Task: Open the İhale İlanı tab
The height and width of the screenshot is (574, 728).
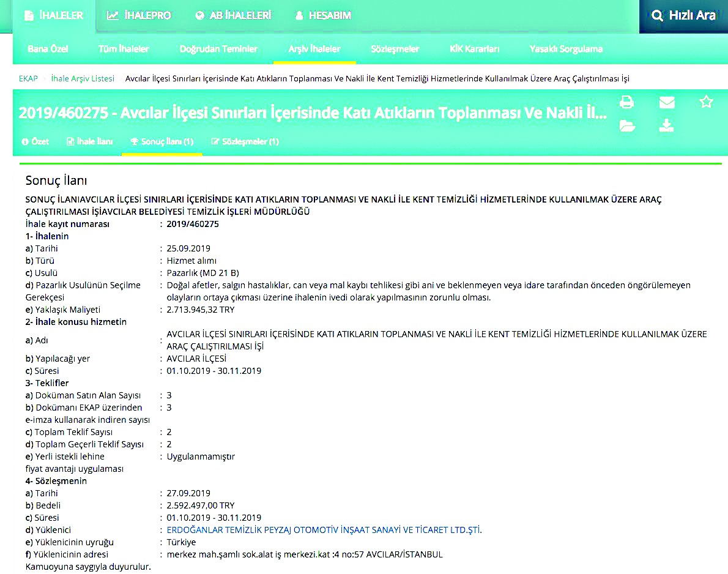Action: [89, 141]
